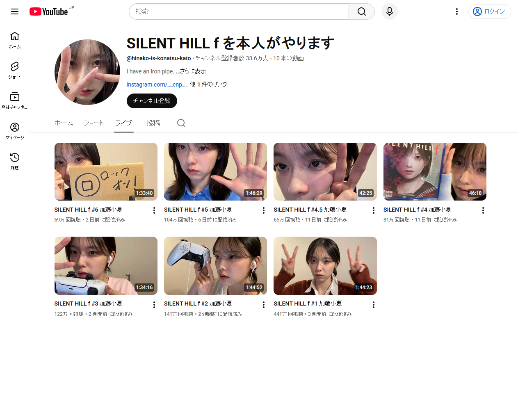Open the three-dot settings menu in header
This screenshot has width=518, height=420.
456,11
